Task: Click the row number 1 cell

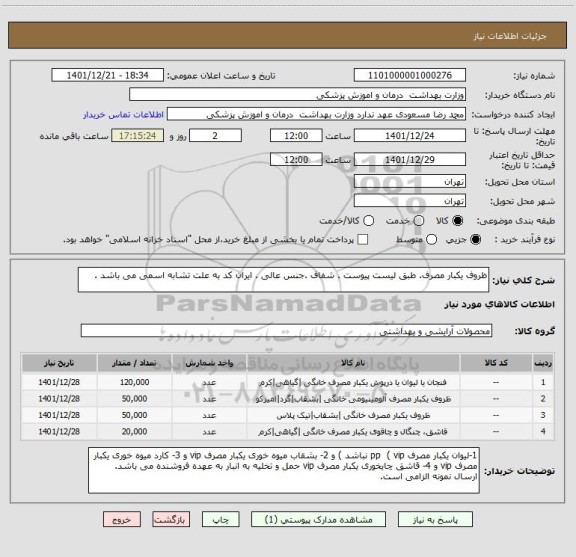Action: pyautogui.click(x=543, y=382)
